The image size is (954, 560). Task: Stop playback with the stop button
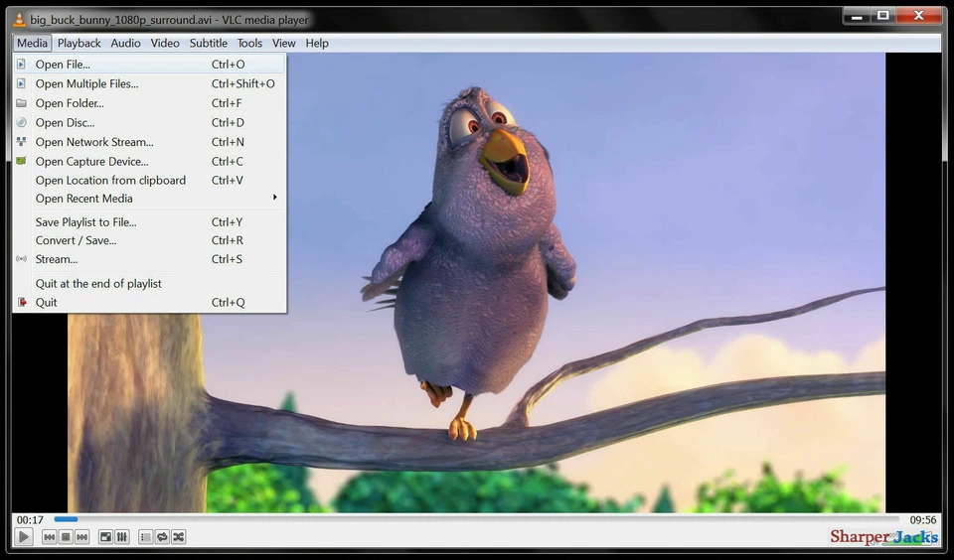[66, 537]
